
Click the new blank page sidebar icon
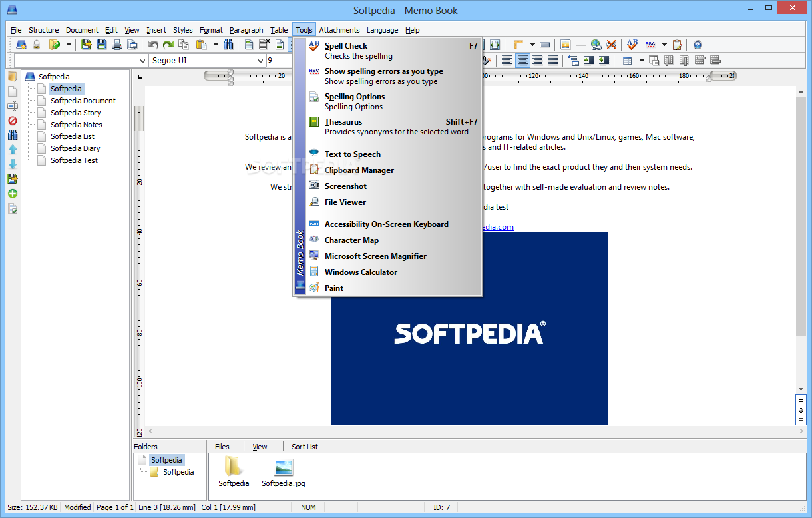point(13,91)
